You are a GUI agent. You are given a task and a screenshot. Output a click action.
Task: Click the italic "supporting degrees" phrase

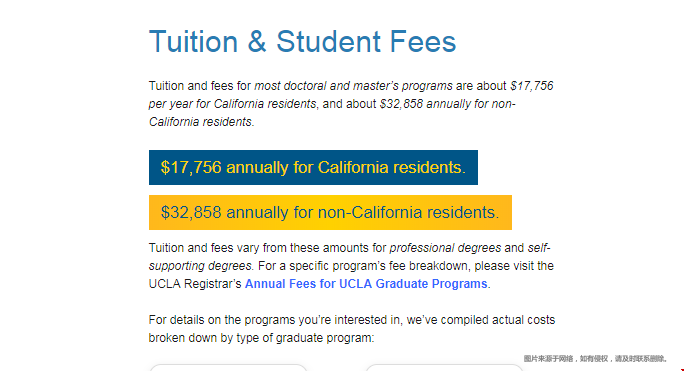point(200,266)
